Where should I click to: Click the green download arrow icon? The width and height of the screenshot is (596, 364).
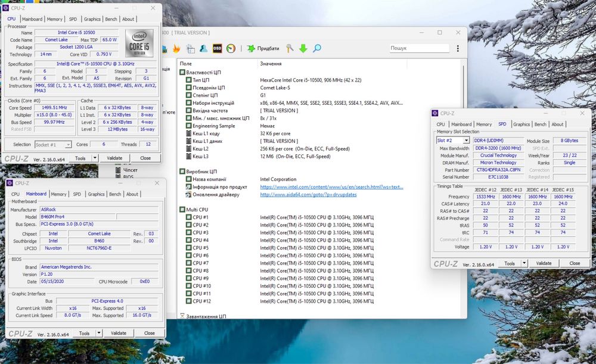click(303, 48)
